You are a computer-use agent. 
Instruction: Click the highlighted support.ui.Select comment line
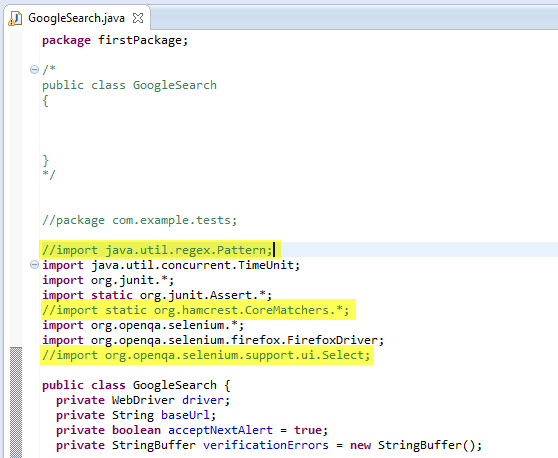206,355
